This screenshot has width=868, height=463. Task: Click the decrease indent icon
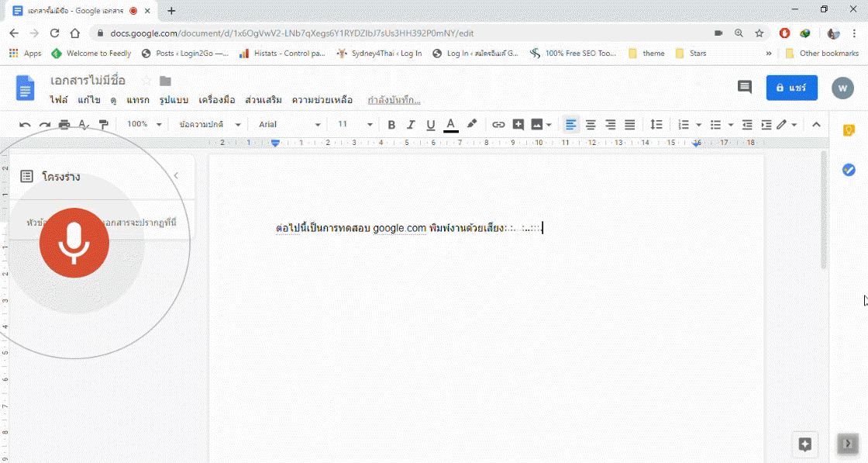pos(747,125)
